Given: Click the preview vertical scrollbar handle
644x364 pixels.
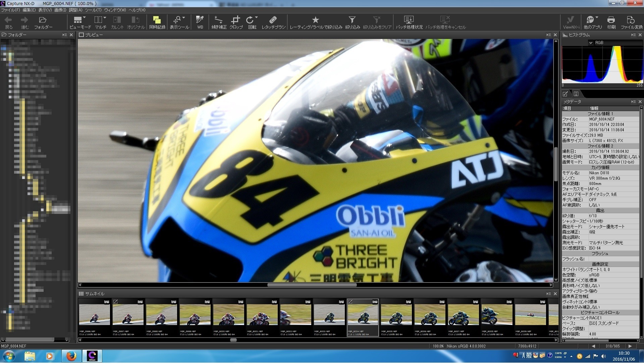Looking at the screenshot, I should [556, 164].
